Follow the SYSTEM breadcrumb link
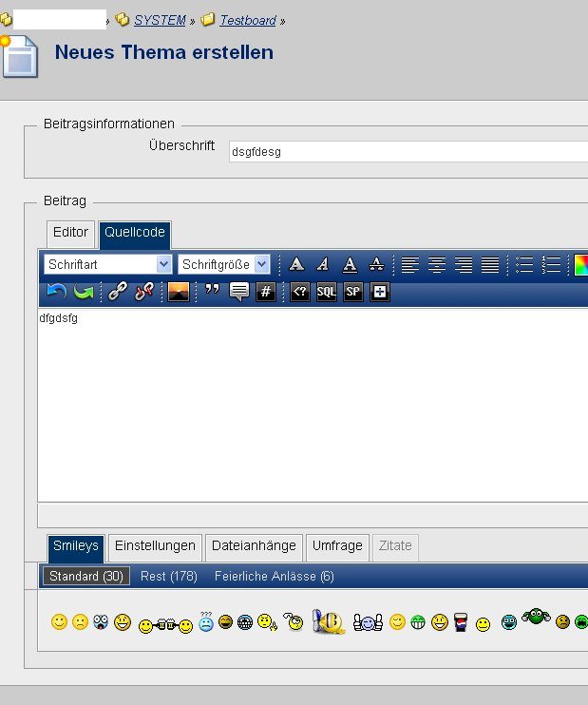Screen dimensions: 588x705 coord(160,20)
